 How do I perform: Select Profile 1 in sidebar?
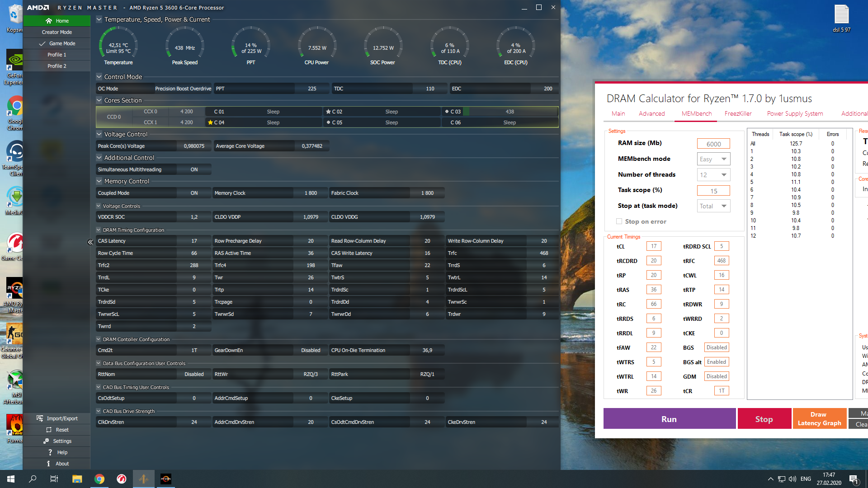point(57,55)
